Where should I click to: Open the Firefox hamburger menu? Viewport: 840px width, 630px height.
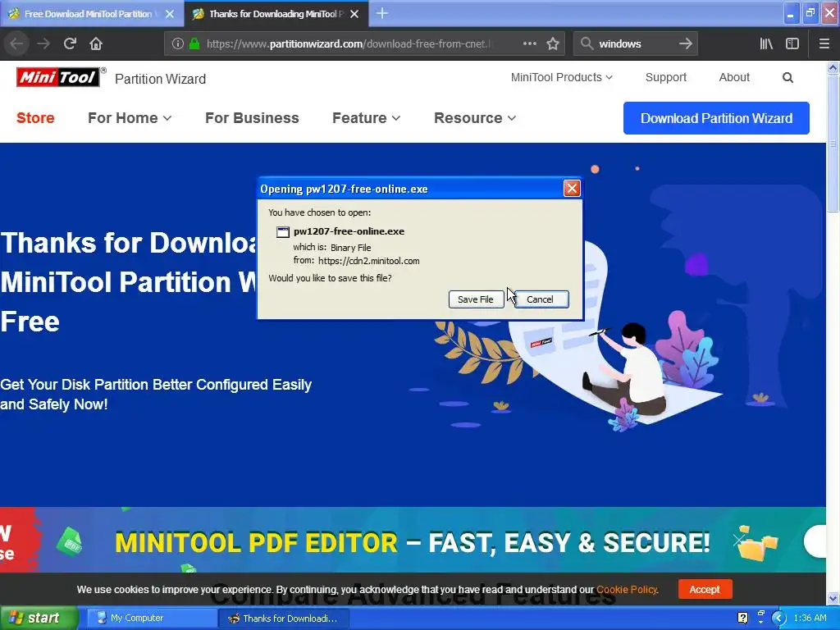(x=824, y=43)
